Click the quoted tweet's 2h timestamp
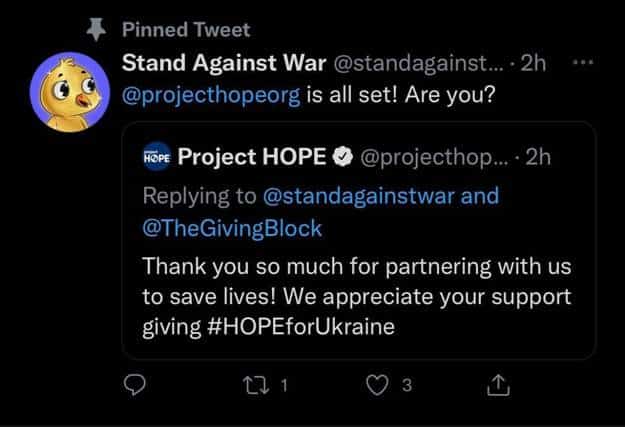The image size is (625, 427). (x=538, y=156)
